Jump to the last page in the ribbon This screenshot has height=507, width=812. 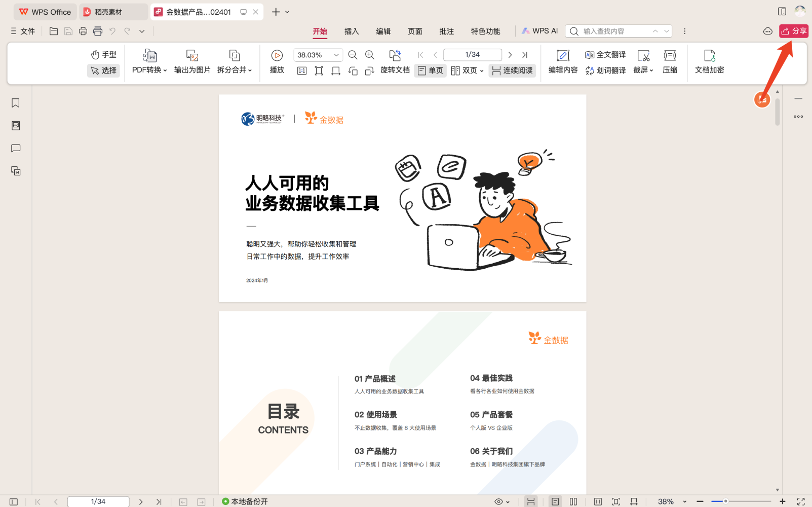tap(525, 55)
